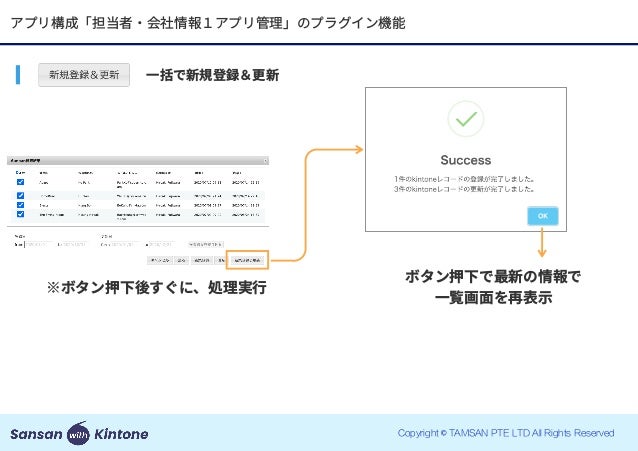
Task: Select the "Success" heading text
Action: (x=466, y=160)
